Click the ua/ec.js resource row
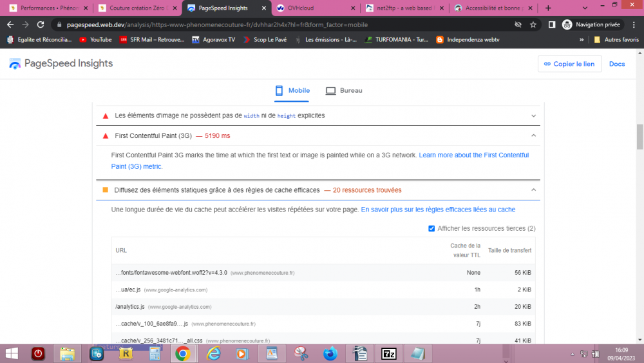The height and width of the screenshot is (363, 644). tap(323, 290)
